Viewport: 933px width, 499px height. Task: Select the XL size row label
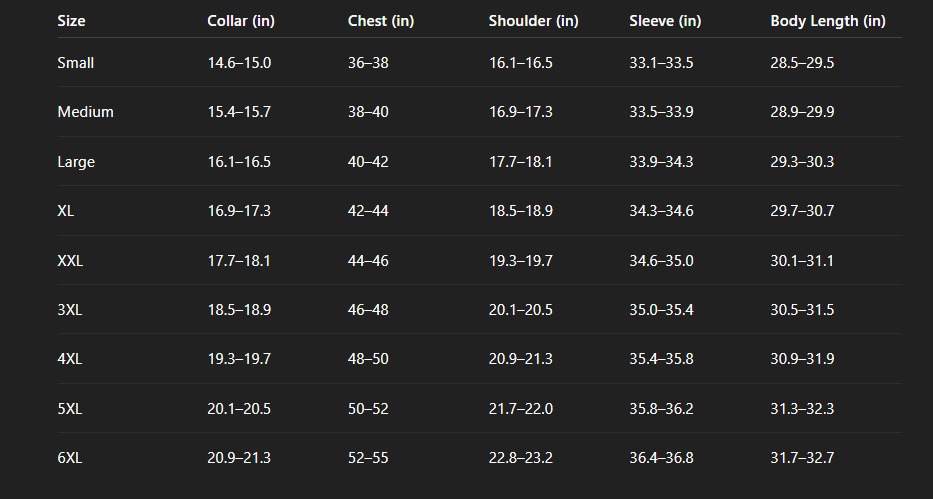[x=67, y=211]
